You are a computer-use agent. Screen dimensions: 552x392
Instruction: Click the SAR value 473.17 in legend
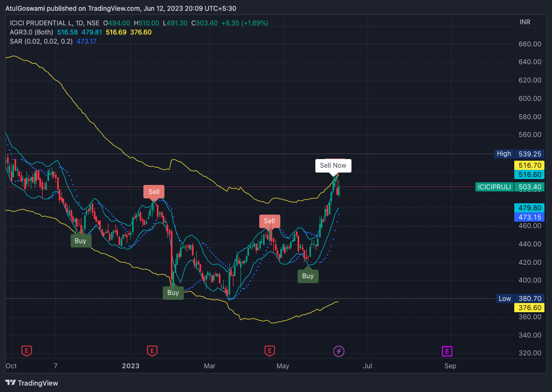(87, 41)
